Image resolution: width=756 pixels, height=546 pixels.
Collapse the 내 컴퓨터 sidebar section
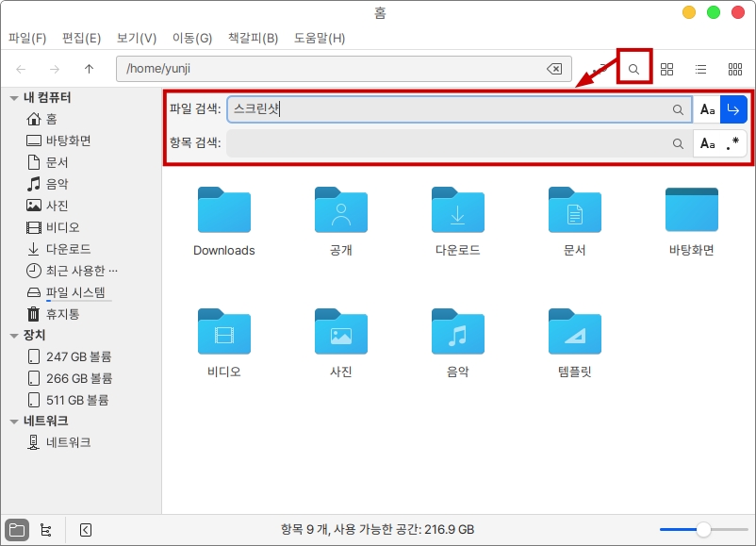coord(14,98)
